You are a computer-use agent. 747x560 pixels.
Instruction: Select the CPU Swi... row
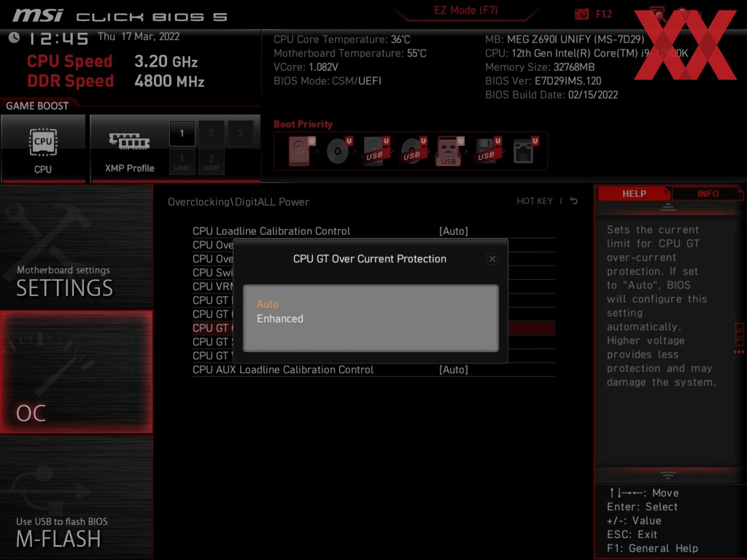213,273
